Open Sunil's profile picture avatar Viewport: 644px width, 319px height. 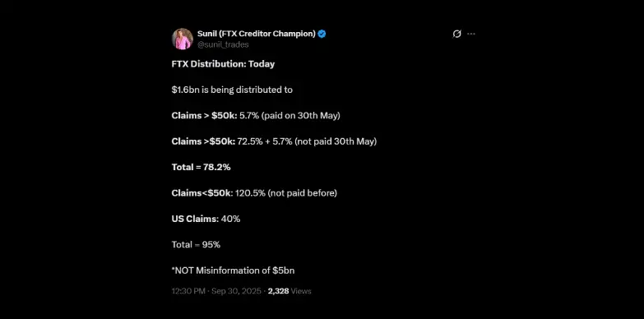click(x=183, y=39)
